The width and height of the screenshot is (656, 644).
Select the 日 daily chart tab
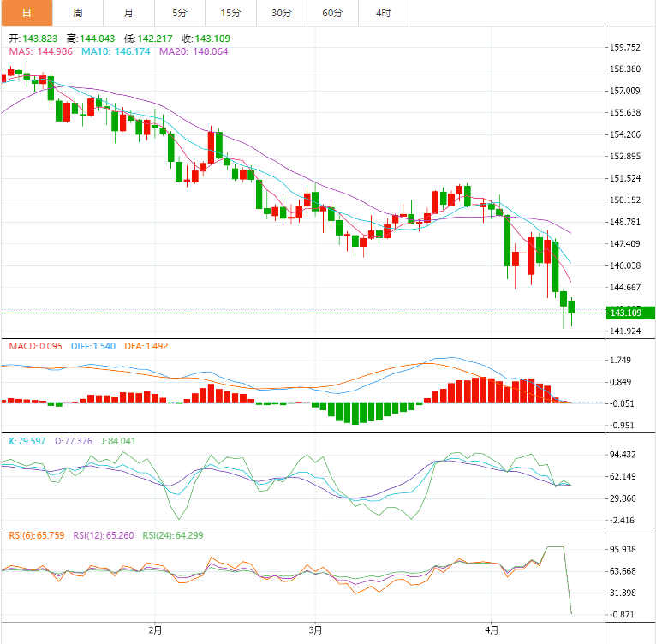[x=27, y=13]
